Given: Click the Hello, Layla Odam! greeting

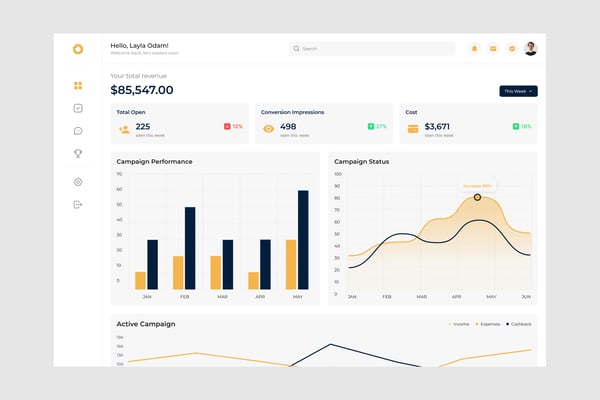Looking at the screenshot, I should pos(139,46).
